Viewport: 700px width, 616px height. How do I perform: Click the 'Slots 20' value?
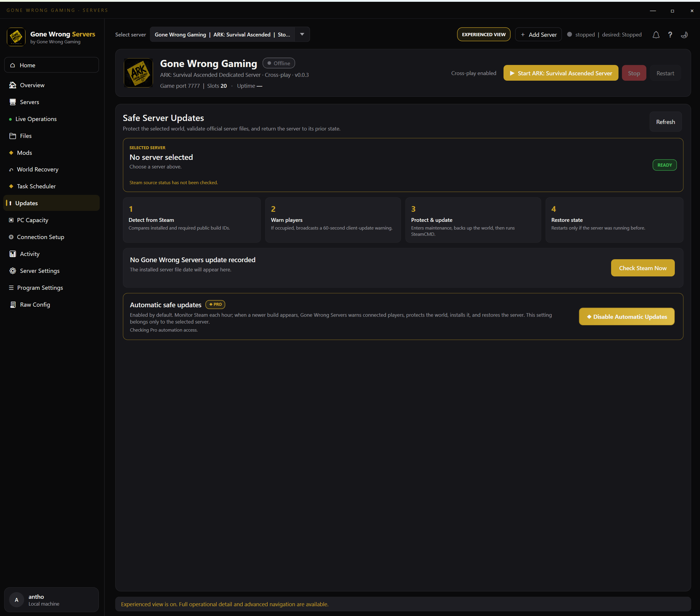[217, 86]
